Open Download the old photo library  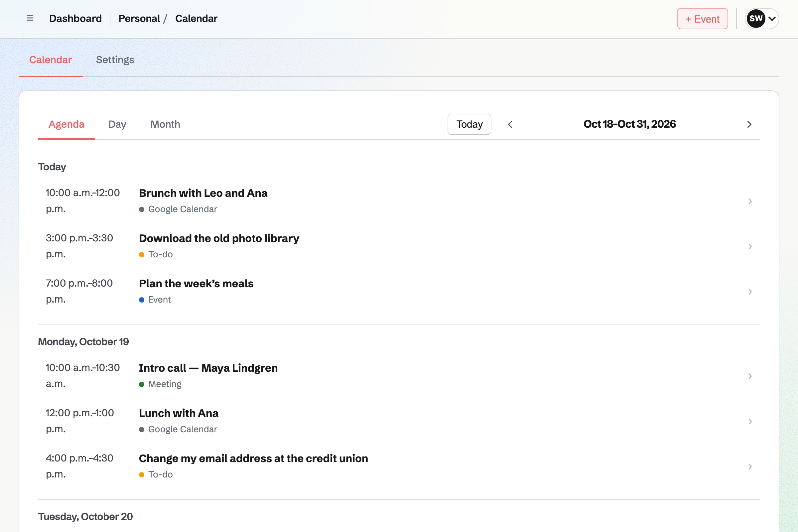pos(399,246)
